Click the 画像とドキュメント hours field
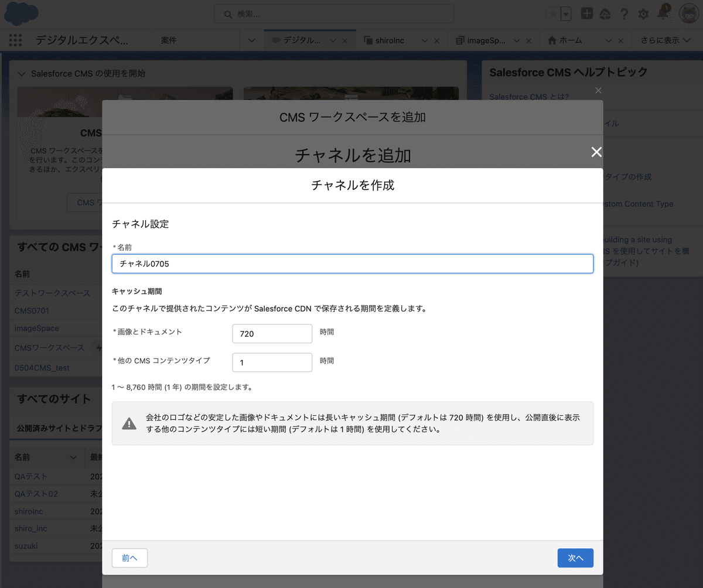The image size is (703, 588). [x=272, y=334]
